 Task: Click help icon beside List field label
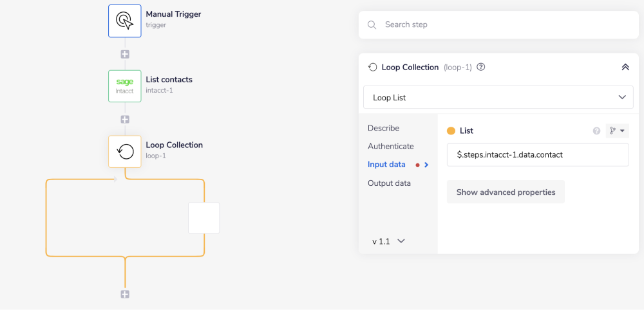pos(596,131)
